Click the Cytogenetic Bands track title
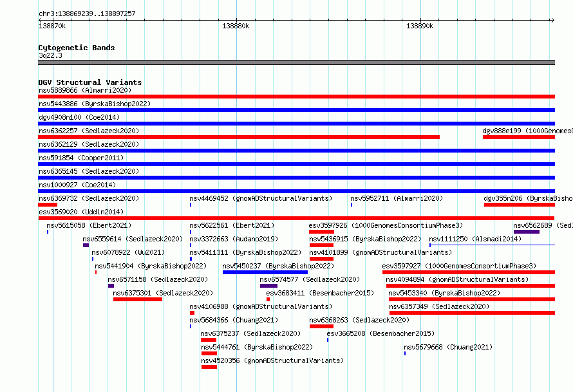Screen dimensions: 573x392 tap(77, 48)
